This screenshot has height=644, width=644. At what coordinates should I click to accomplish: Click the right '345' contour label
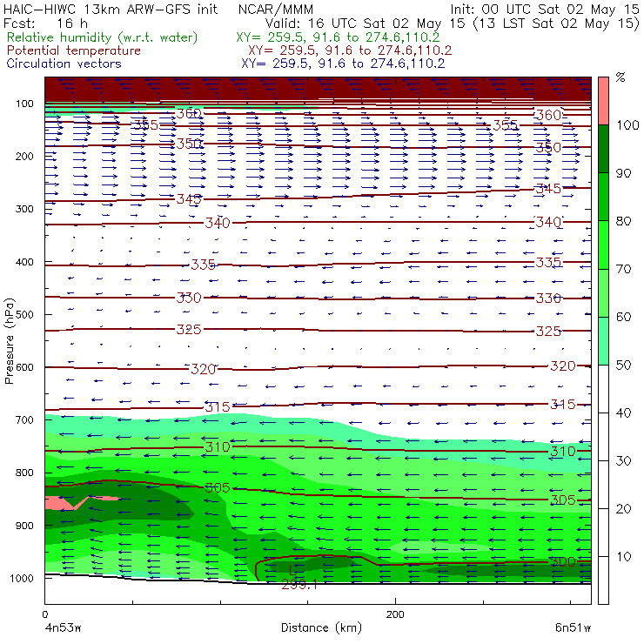coord(549,189)
